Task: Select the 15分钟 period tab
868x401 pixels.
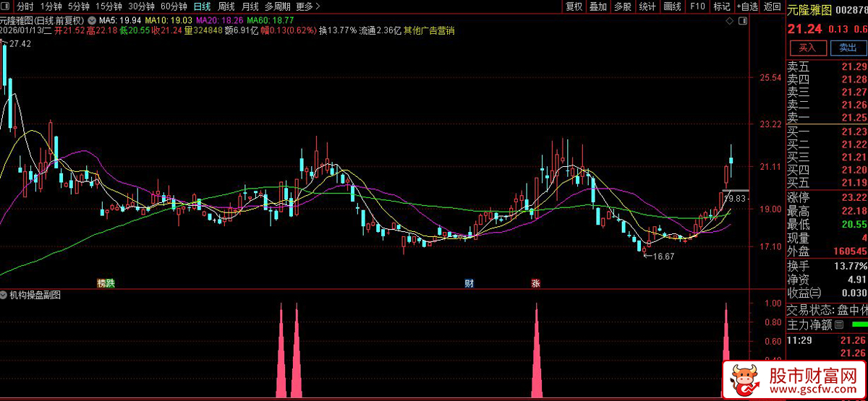Action: (109, 6)
